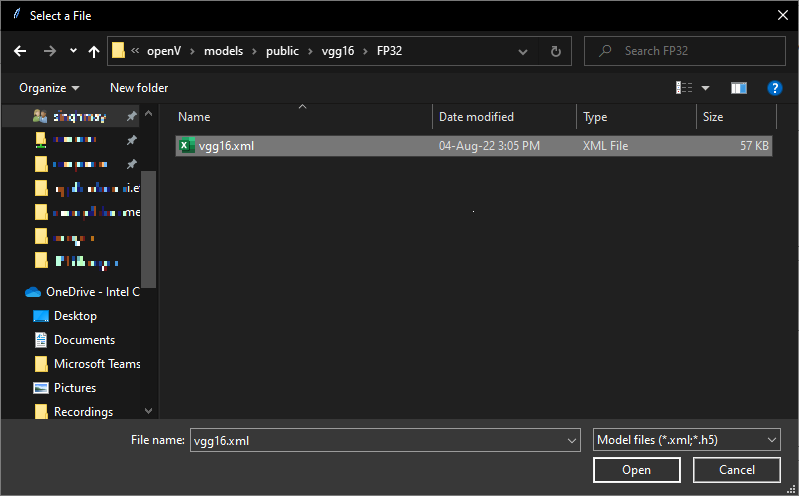Click the navigation pane scrollbar thumb

tap(148, 229)
